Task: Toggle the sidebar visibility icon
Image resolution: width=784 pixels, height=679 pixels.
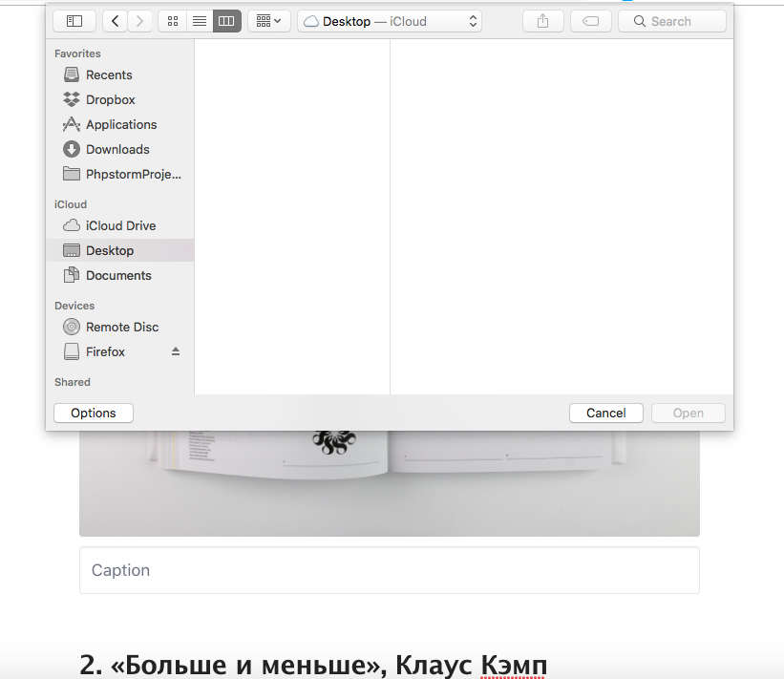Action: (74, 21)
